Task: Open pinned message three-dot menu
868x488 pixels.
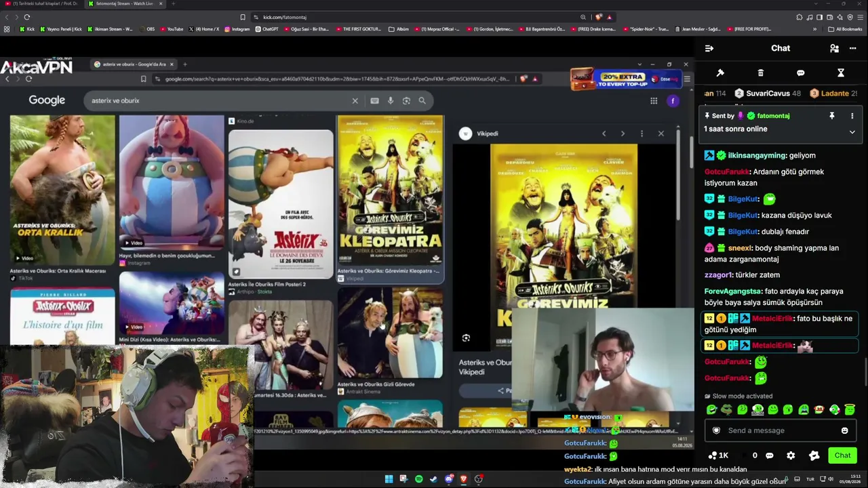Action: tap(852, 116)
